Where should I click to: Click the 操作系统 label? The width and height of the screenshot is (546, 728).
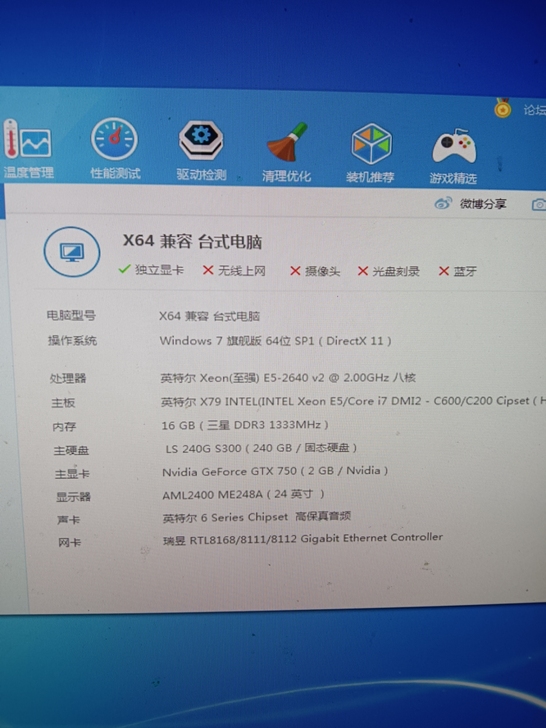(72, 341)
